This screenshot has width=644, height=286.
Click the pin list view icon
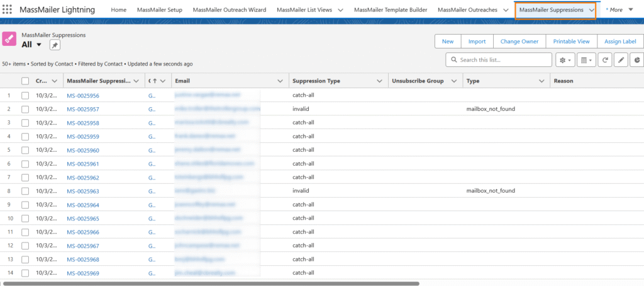[x=55, y=45]
